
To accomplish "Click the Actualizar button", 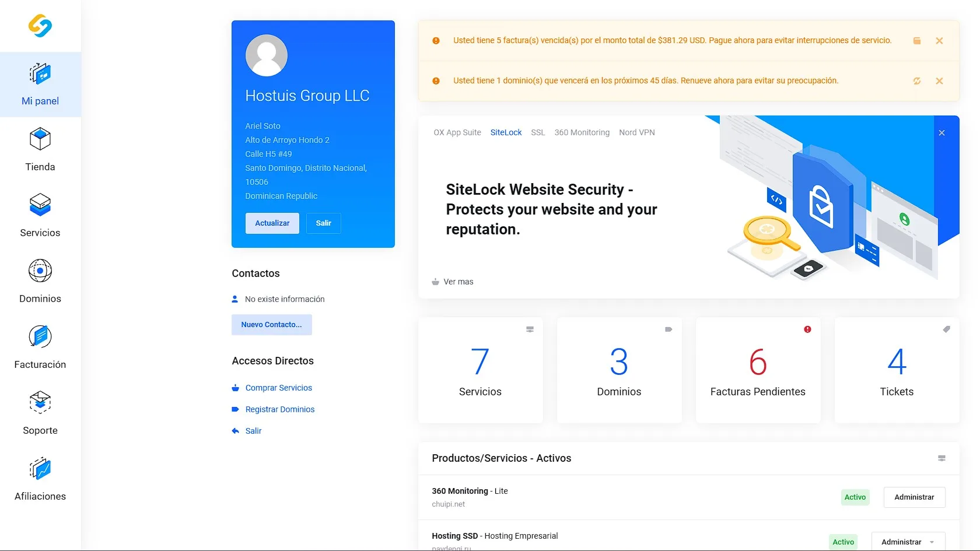I will pos(272,223).
